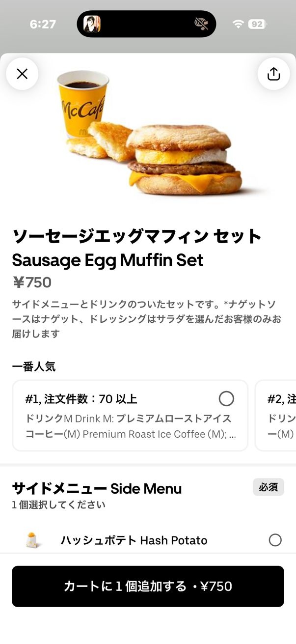Tap the Wi-Fi status icon
This screenshot has width=296, height=644.
[x=239, y=24]
